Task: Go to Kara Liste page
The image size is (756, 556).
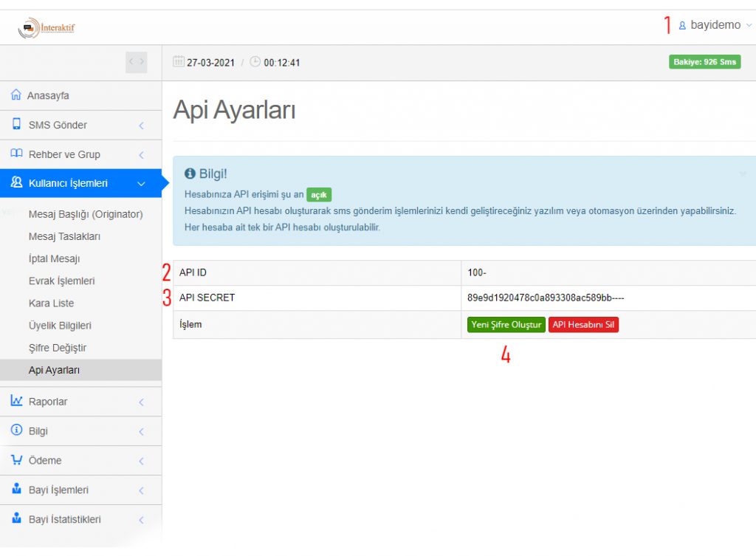Action: (51, 303)
